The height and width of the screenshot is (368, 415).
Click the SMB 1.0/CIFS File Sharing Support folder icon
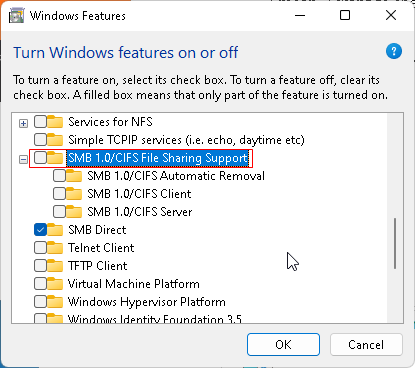[55, 158]
